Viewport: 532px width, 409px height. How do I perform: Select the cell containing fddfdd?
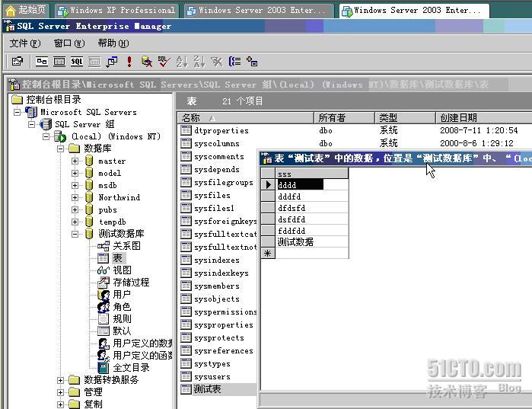312,231
